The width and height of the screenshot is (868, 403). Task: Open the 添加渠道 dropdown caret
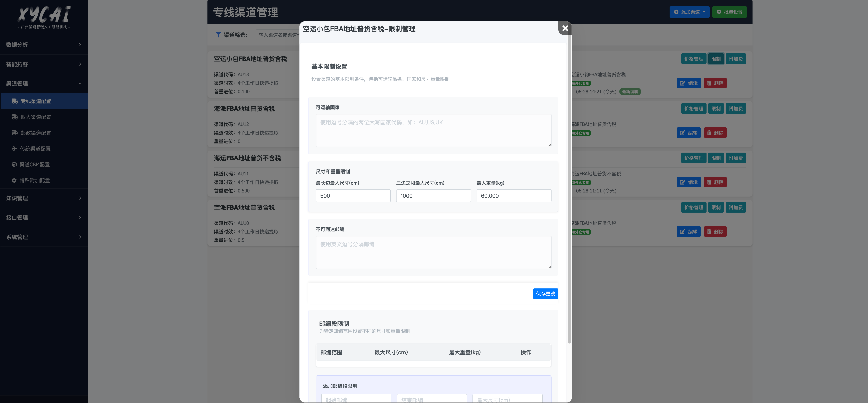click(x=704, y=12)
